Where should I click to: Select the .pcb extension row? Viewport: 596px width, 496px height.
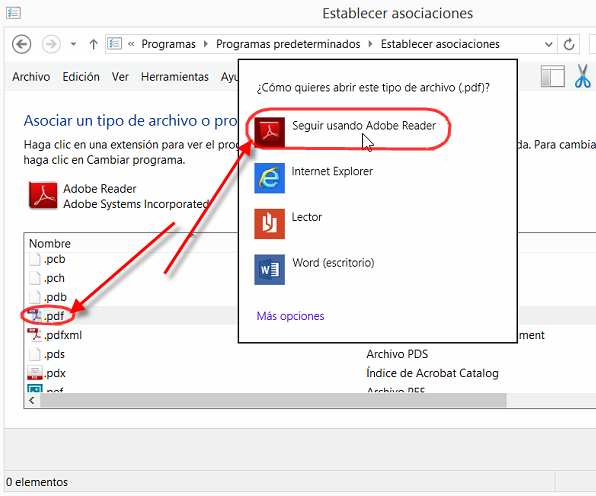pos(131,259)
